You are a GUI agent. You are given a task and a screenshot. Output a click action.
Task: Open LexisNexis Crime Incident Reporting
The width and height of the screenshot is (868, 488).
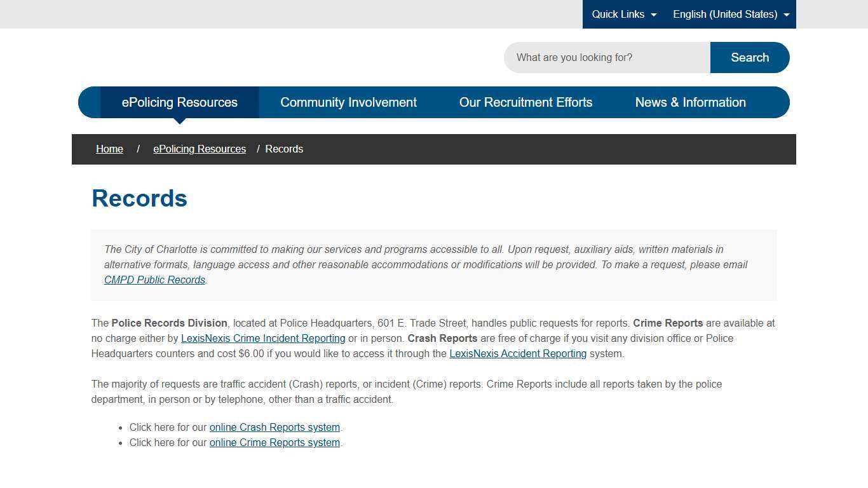coord(263,338)
